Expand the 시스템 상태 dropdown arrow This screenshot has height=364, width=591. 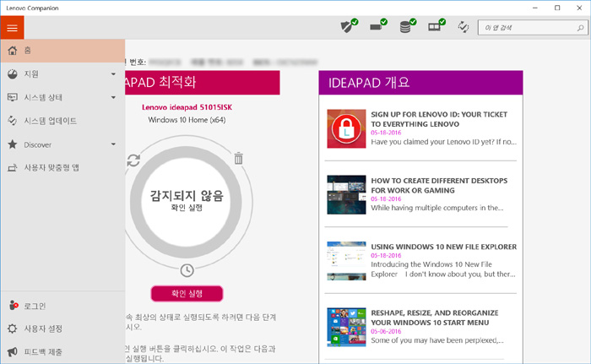point(113,97)
